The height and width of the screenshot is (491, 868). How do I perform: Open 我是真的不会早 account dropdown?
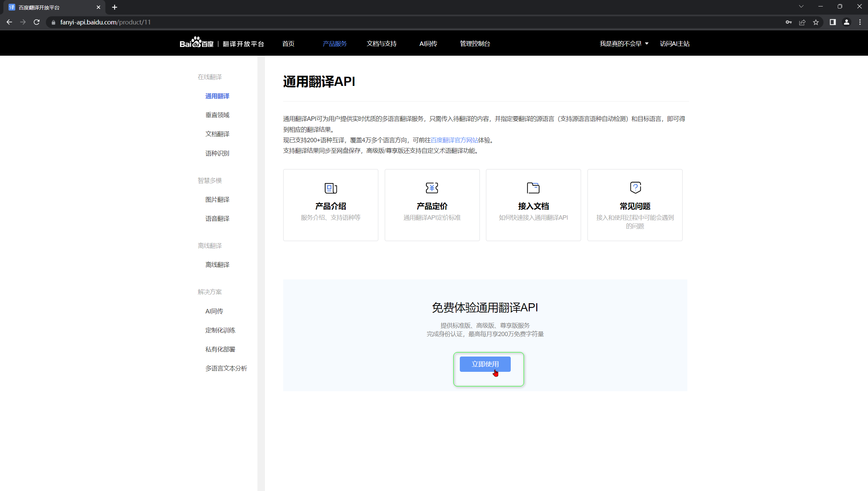point(624,43)
